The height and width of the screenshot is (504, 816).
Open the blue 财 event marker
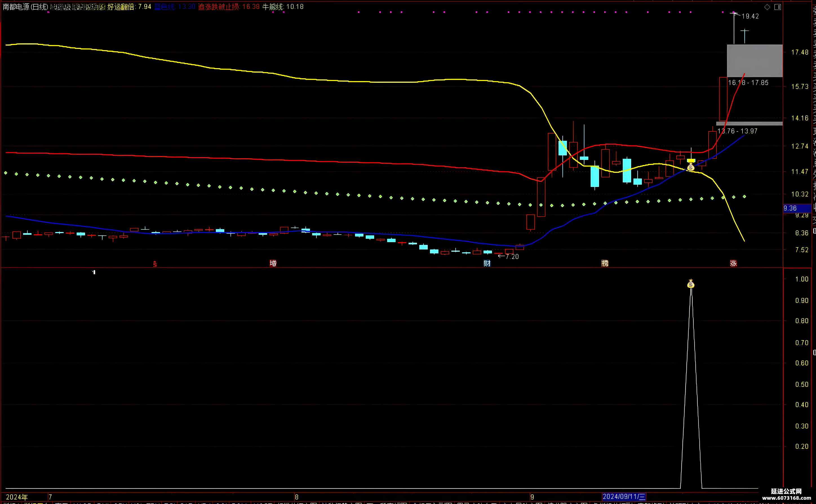pyautogui.click(x=487, y=263)
